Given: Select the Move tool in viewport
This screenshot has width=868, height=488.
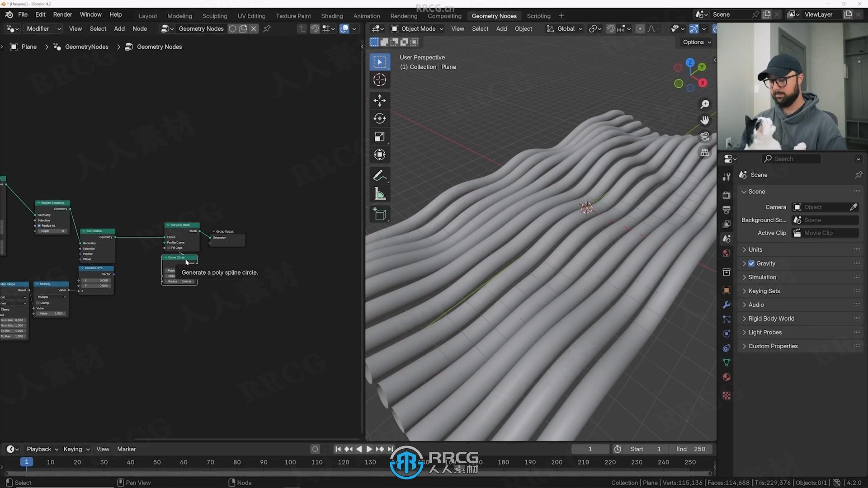Looking at the screenshot, I should (x=380, y=100).
